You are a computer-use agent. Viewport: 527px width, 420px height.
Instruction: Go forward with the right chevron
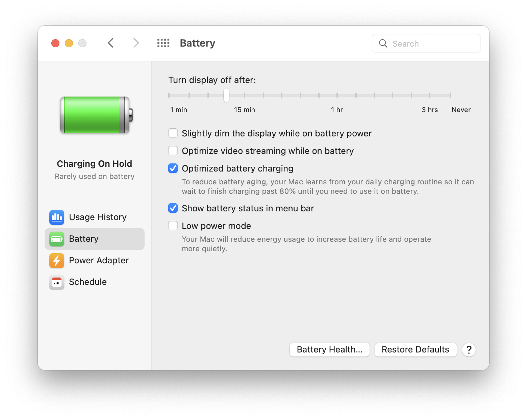136,43
